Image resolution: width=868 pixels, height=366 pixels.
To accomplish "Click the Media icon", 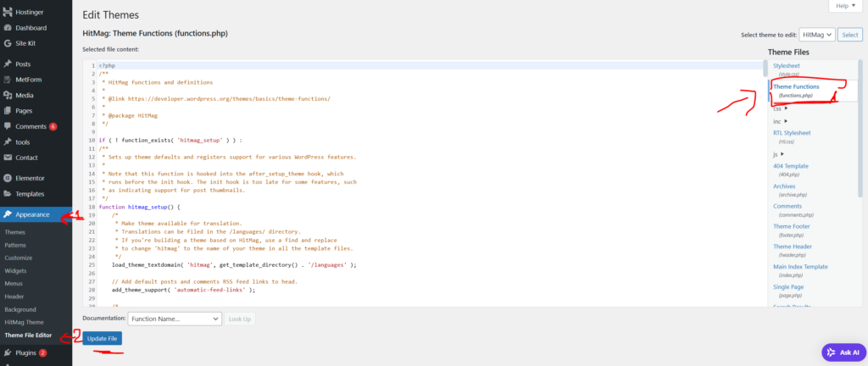I will (x=8, y=95).
